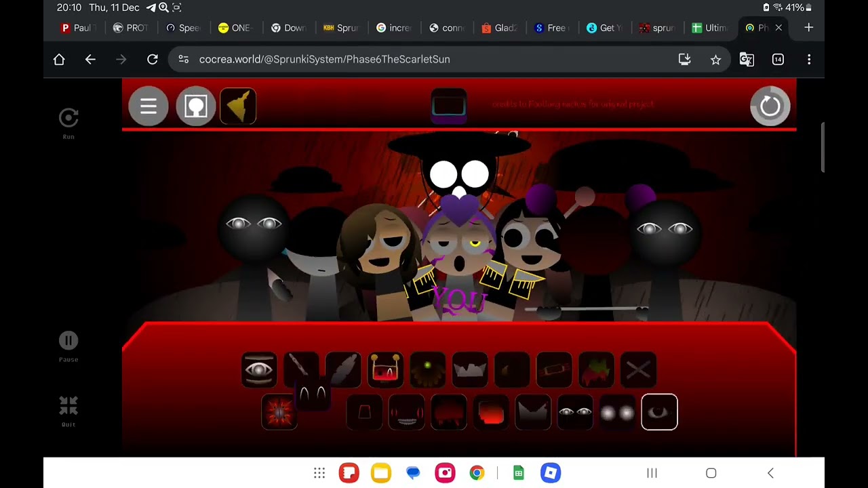This screenshot has width=868, height=488.
Task: Open the yellow folder app in taskbar
Action: 381,473
